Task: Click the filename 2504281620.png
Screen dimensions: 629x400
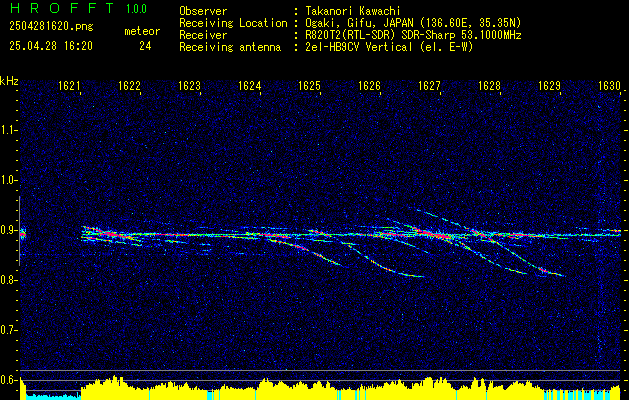Action: 51,27
